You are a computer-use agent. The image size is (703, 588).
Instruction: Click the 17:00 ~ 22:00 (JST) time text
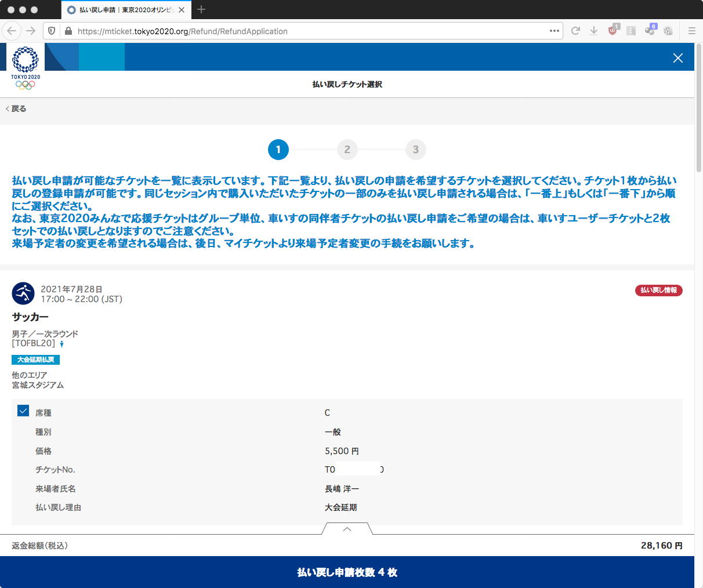(81, 299)
